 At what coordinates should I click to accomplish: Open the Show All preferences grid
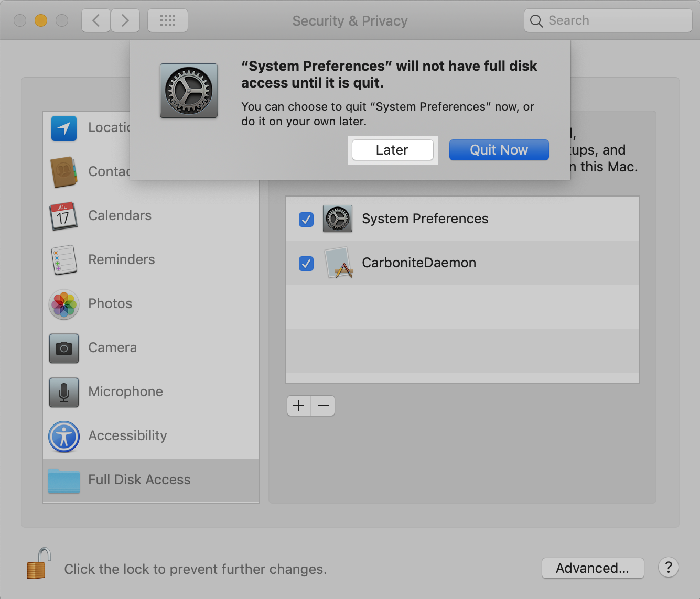(x=167, y=20)
